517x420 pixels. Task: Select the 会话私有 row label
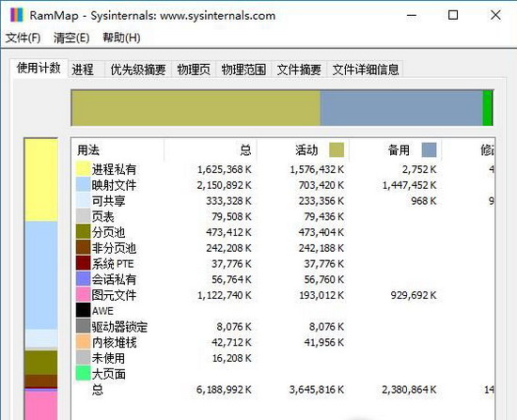[x=114, y=280]
